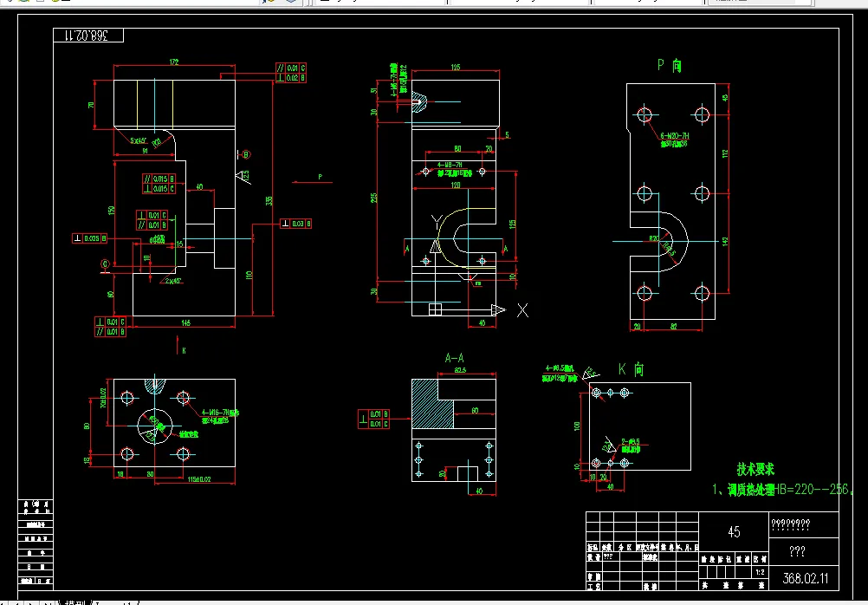Select the ??? text cell in title block

click(x=797, y=551)
